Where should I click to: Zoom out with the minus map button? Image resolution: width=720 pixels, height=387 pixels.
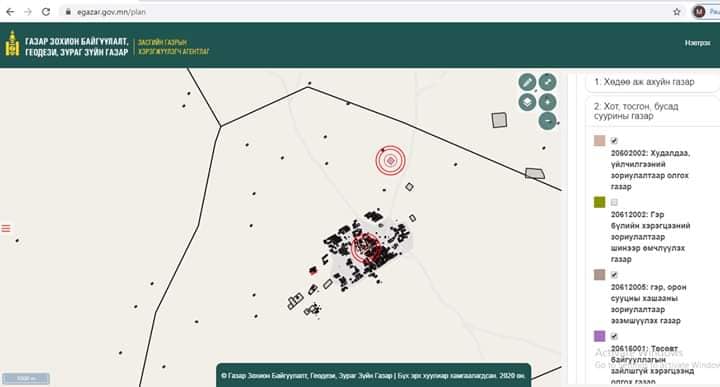tap(547, 121)
